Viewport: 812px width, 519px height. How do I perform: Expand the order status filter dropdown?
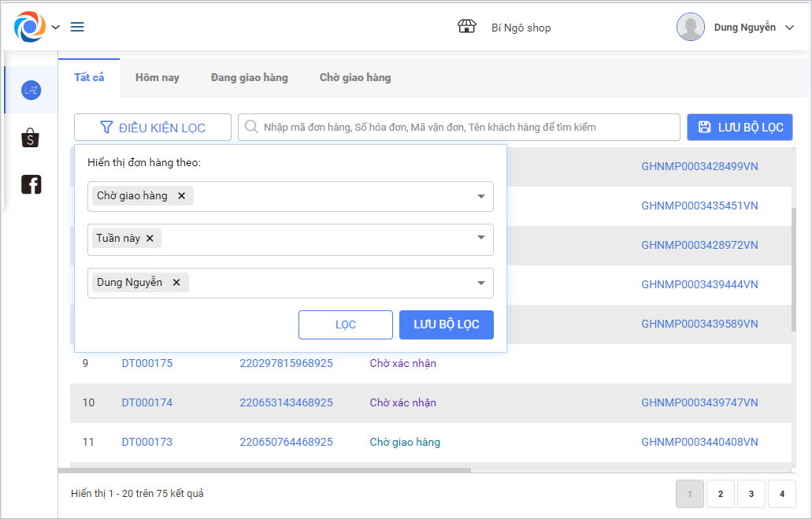point(481,197)
